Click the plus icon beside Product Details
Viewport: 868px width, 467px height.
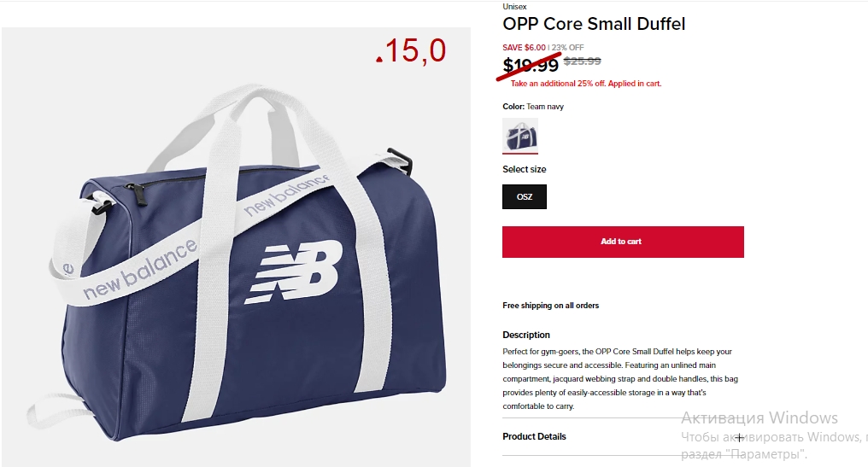click(x=739, y=437)
